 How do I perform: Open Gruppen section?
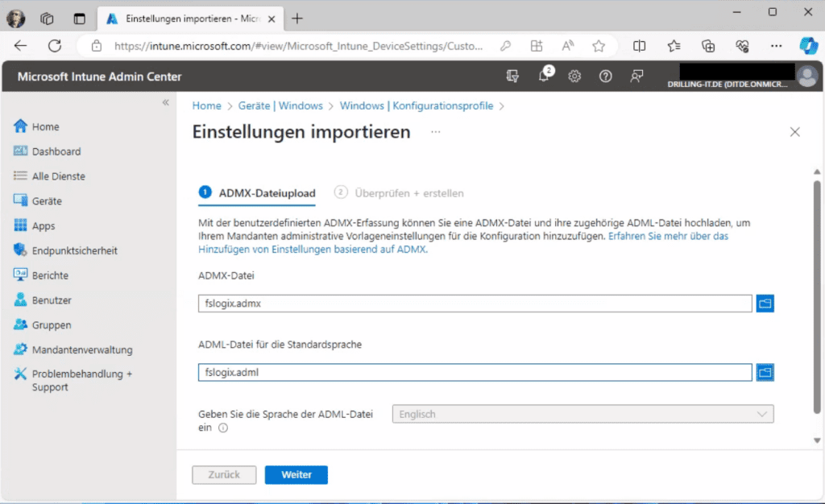coord(42,324)
